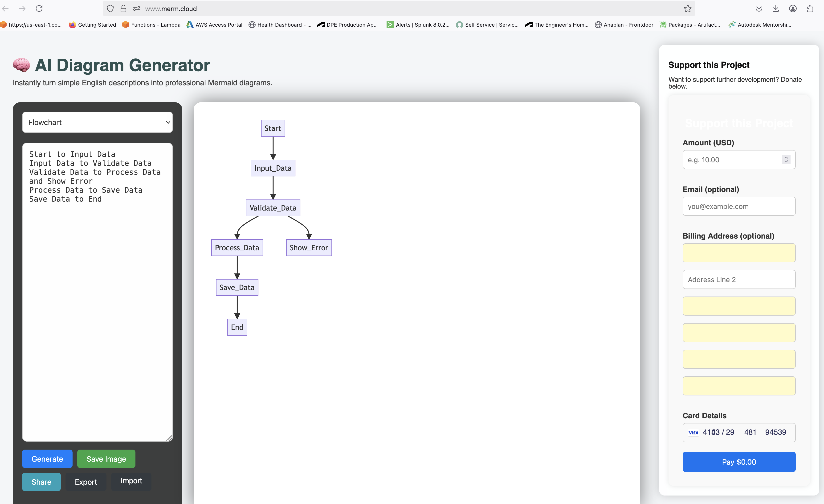Screen dimensions: 824x504
Task: Open The Engineer's Hom... bookmark
Action: [556, 25]
